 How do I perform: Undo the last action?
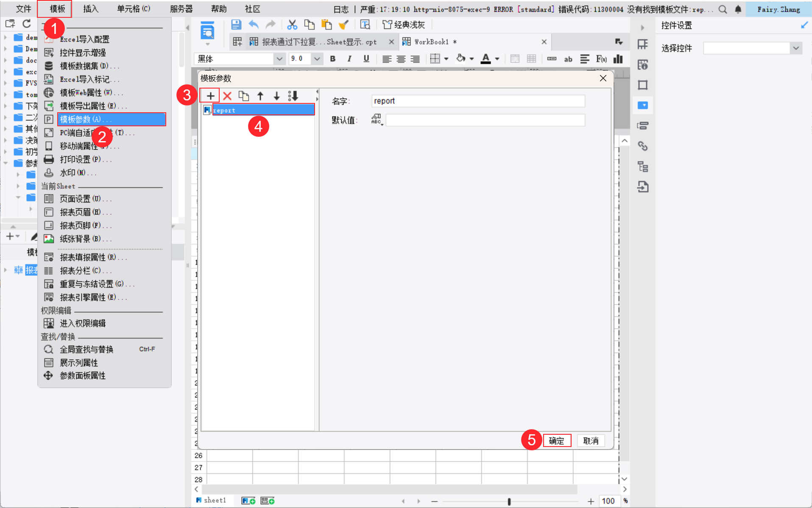coord(254,25)
